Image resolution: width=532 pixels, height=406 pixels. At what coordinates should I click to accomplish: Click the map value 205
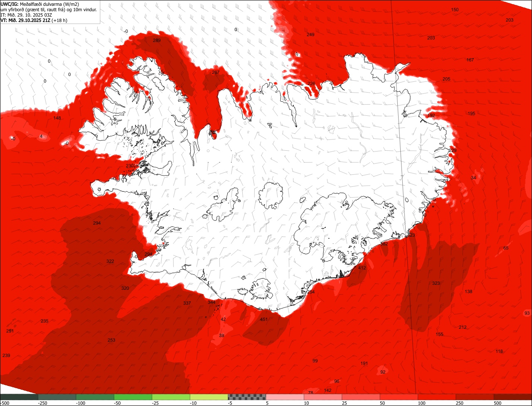point(446,79)
